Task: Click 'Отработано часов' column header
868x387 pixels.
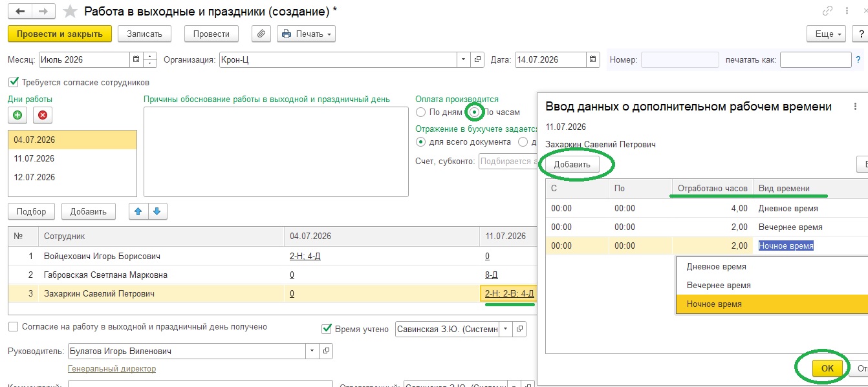Action: pyautogui.click(x=713, y=189)
